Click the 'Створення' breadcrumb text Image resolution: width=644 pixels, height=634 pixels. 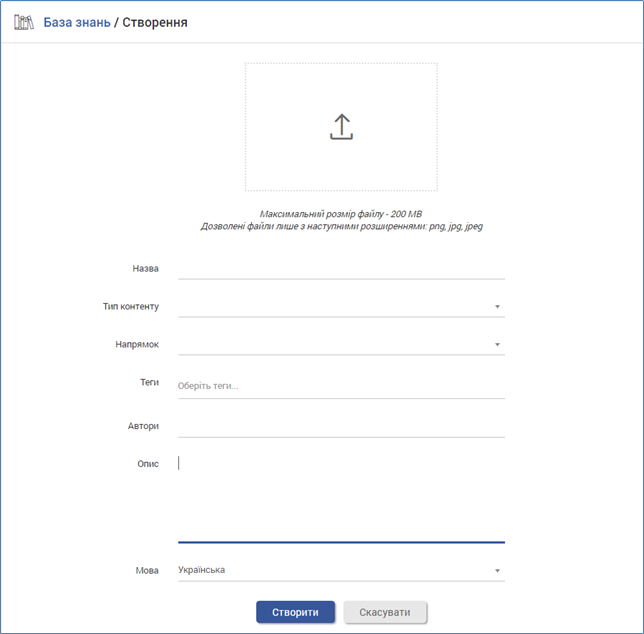pyautogui.click(x=154, y=22)
